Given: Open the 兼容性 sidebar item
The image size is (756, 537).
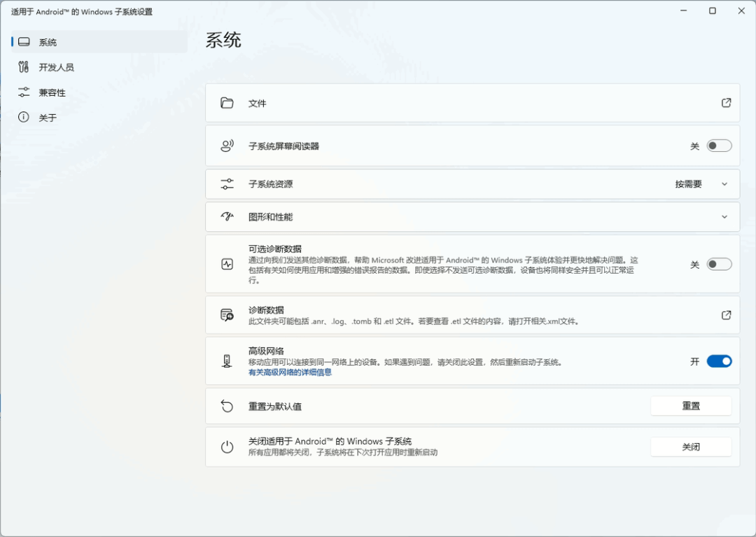Looking at the screenshot, I should tap(99, 92).
